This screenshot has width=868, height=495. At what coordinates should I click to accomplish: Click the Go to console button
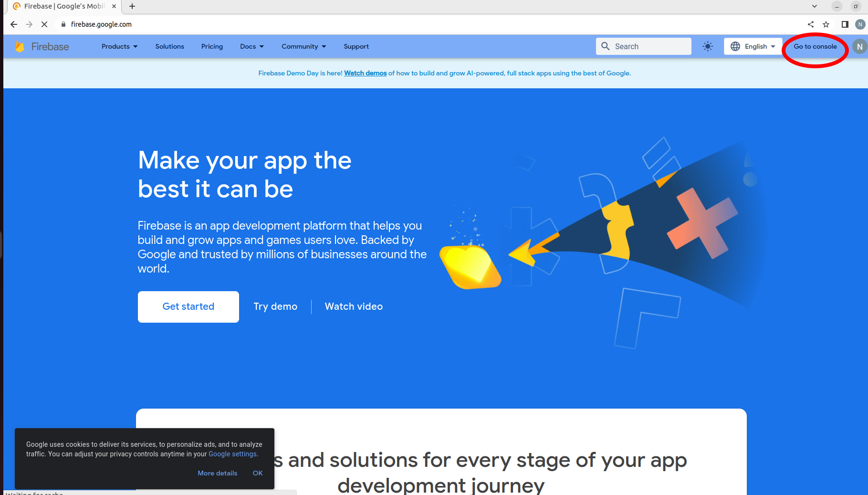click(815, 46)
